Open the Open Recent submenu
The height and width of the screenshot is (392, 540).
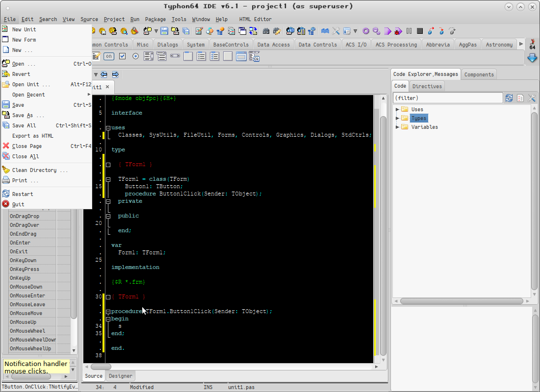[x=47, y=95]
